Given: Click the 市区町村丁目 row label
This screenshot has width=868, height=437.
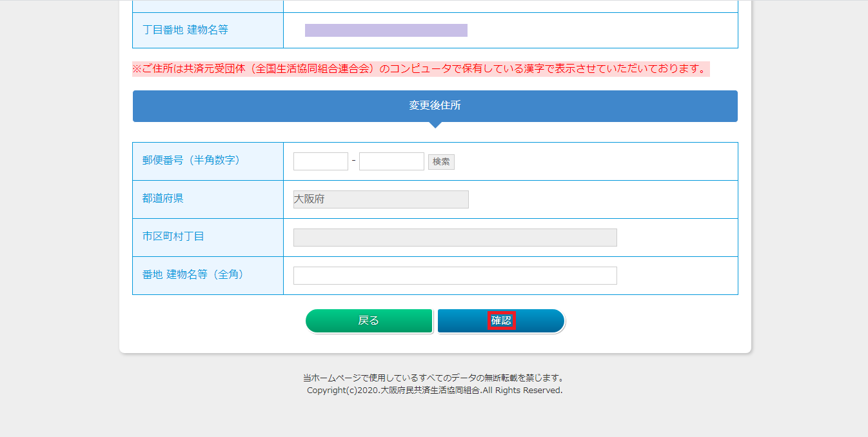Looking at the screenshot, I should [173, 236].
